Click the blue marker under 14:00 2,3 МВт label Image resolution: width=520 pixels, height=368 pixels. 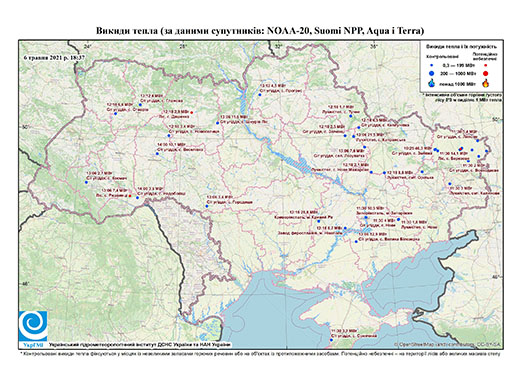click(x=137, y=198)
